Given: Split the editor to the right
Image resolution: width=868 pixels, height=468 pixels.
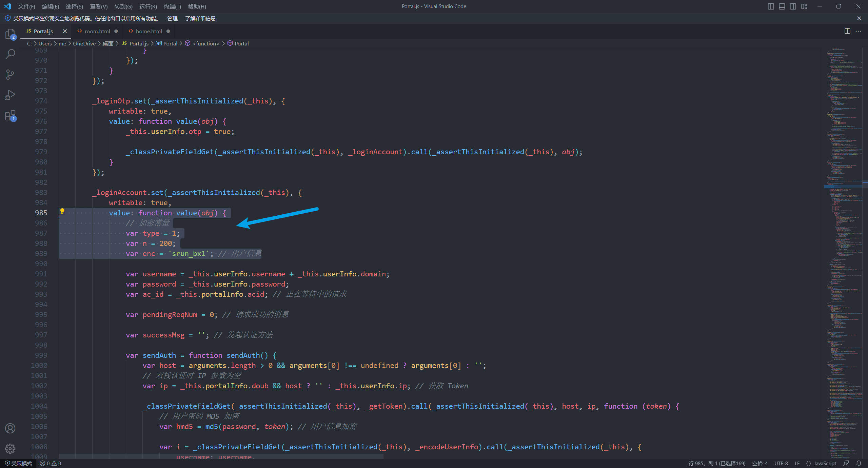Looking at the screenshot, I should (x=847, y=31).
